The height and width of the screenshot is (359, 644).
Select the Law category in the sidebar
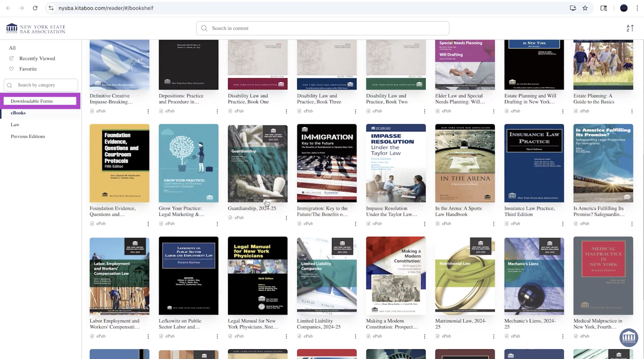point(15,125)
